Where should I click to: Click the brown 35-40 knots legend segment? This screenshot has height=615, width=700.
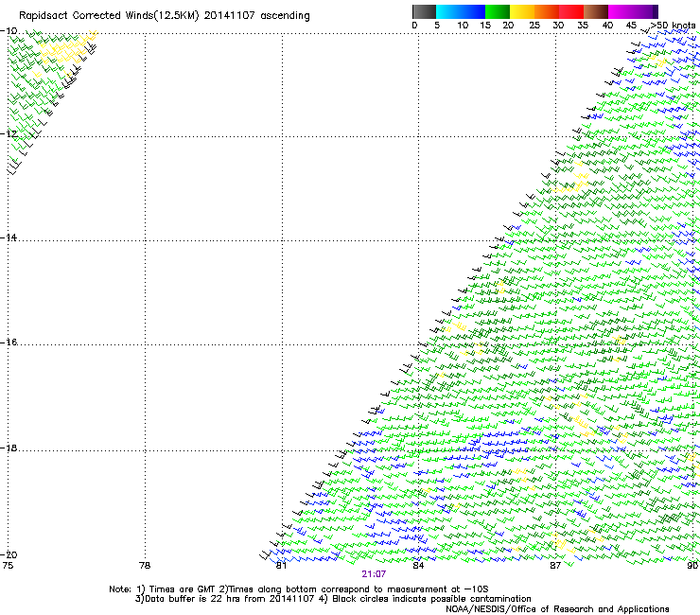(596, 11)
